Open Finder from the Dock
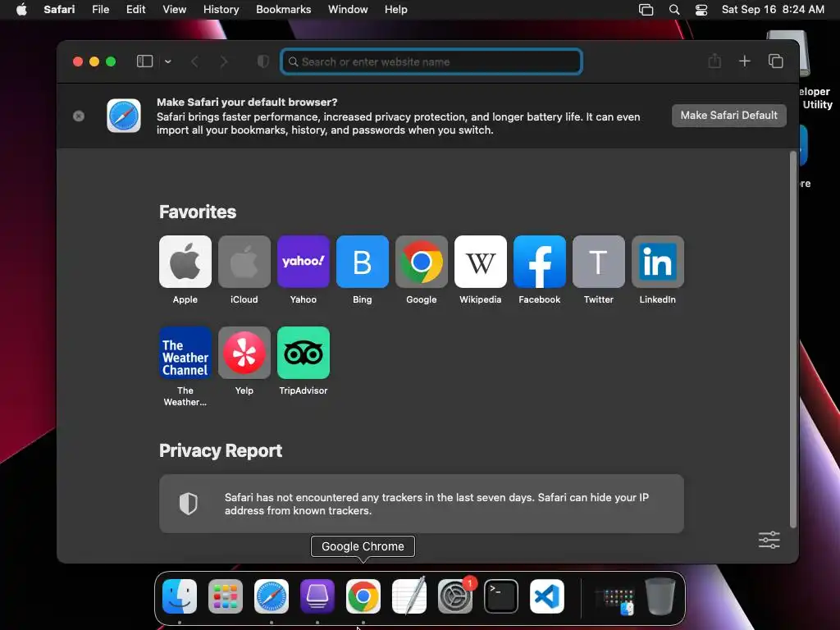 point(180,596)
